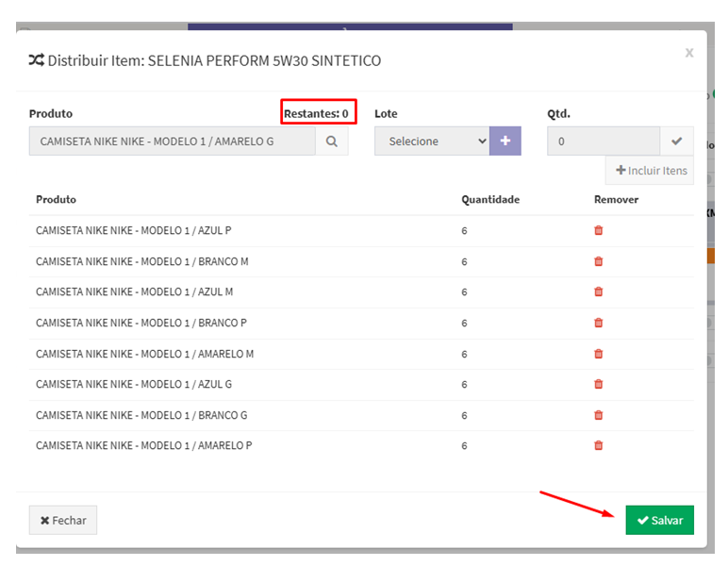The width and height of the screenshot is (728, 566).
Task: Click the Produto table column header
Action: 57,199
